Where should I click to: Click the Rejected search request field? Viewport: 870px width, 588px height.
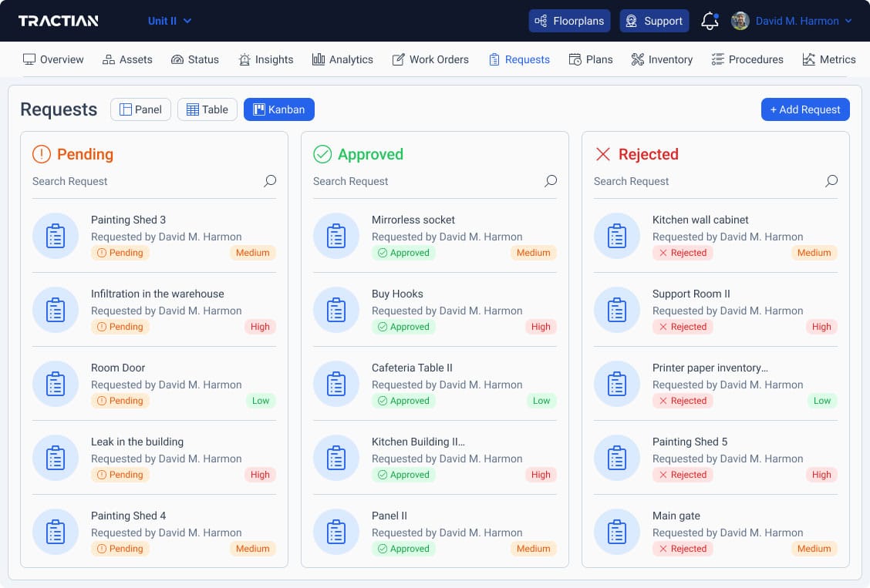pyautogui.click(x=716, y=181)
